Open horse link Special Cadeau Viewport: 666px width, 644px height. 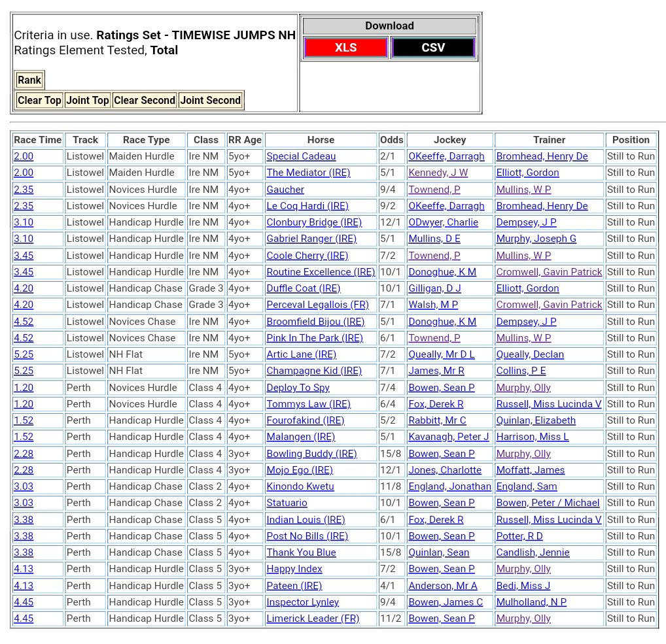coord(301,156)
